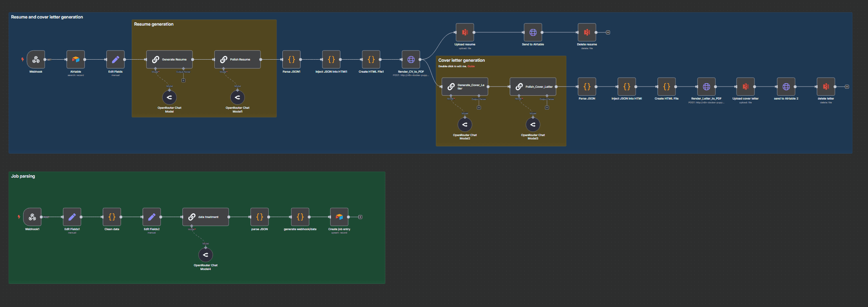This screenshot has height=307, width=868.
Task: Click the Send to Airtable node
Action: 533,32
